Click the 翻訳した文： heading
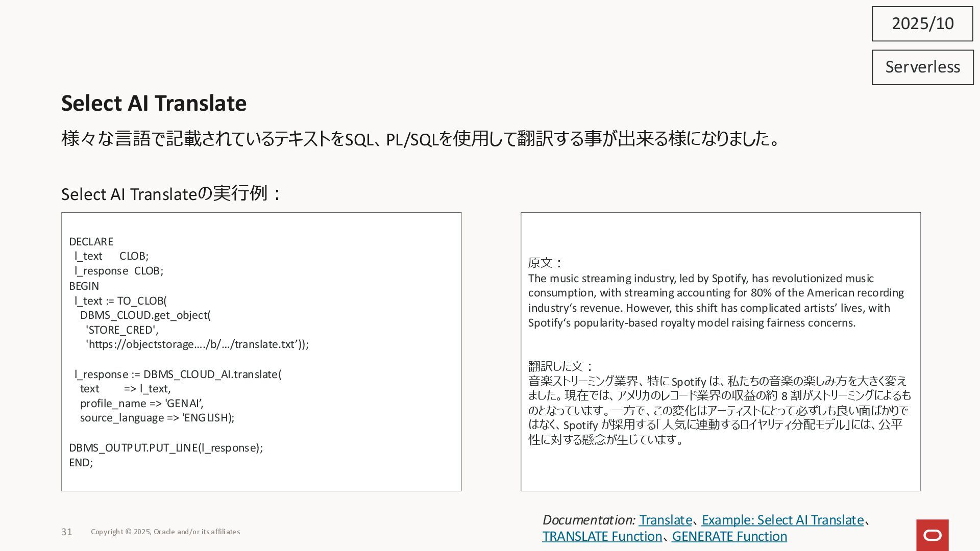 560,366
